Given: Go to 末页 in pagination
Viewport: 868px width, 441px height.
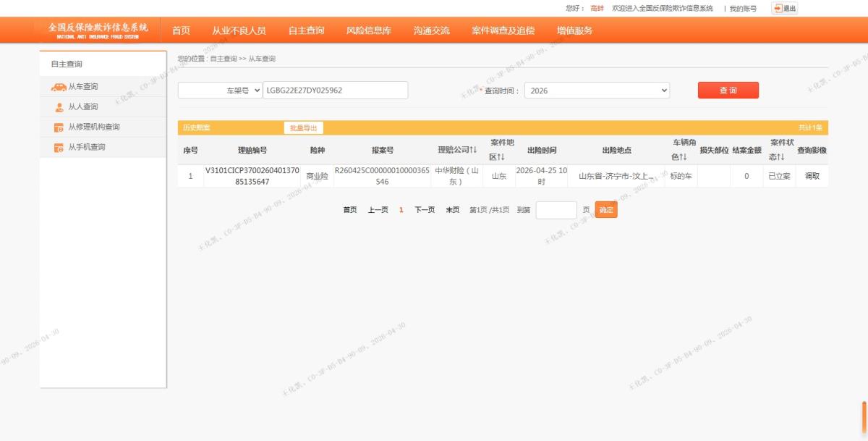Looking at the screenshot, I should click(452, 210).
